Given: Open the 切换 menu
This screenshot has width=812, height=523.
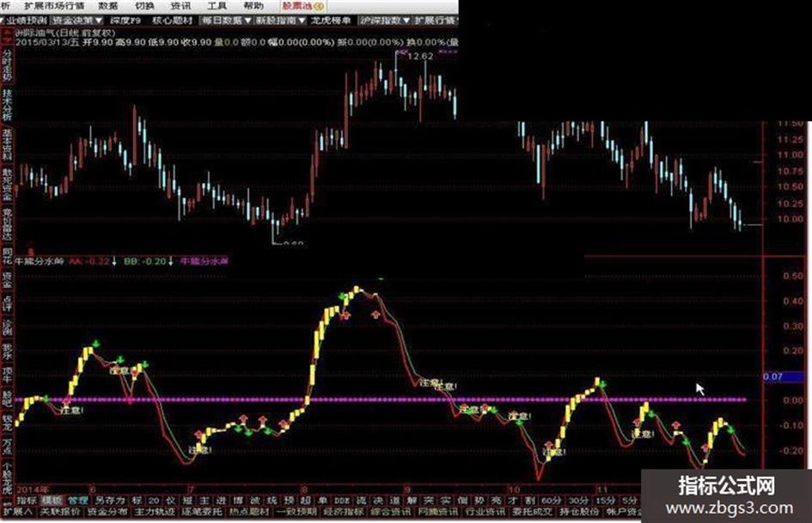Looking at the screenshot, I should pos(144,6).
